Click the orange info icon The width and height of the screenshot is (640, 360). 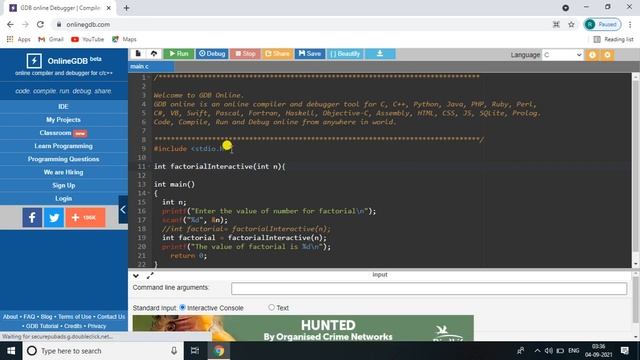click(x=592, y=55)
